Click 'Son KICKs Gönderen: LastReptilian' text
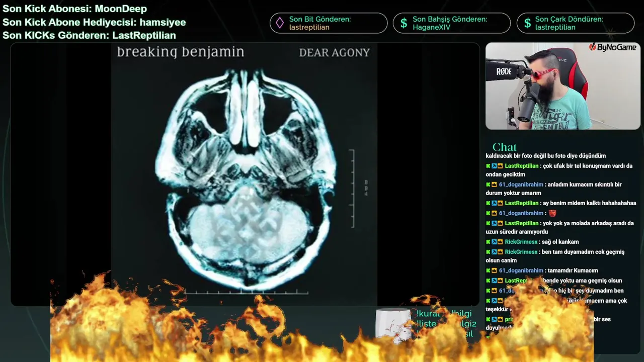Screen dimensions: 644x362 (89, 35)
